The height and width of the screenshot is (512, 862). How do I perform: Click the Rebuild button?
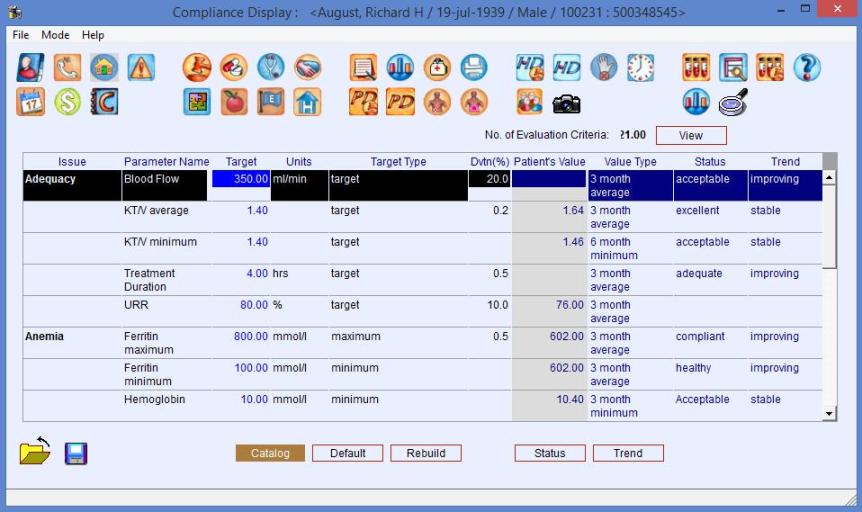point(426,453)
